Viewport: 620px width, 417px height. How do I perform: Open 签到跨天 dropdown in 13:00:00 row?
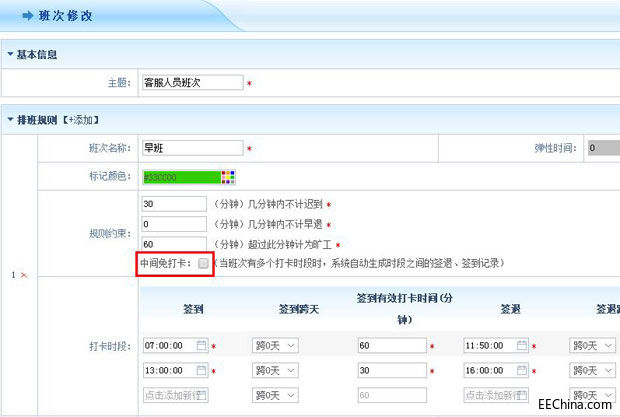point(275,371)
